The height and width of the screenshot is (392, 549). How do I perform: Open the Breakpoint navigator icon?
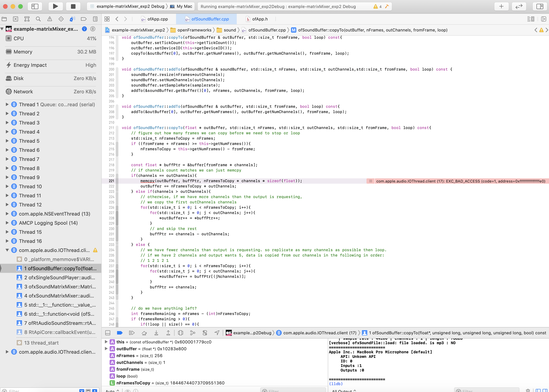(x=83, y=19)
